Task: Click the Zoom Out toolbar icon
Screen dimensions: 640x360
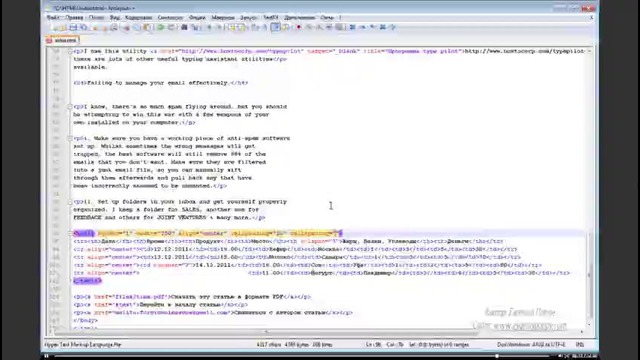Action: click(x=219, y=27)
